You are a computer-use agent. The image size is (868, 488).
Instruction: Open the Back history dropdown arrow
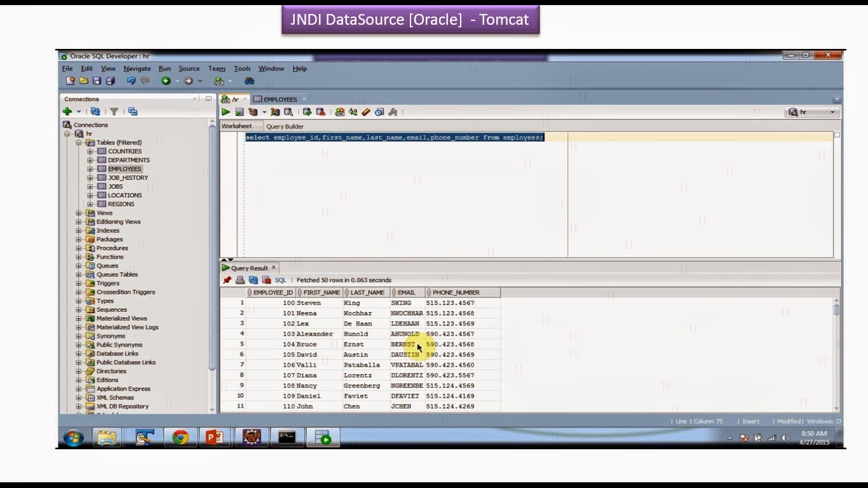[x=177, y=81]
